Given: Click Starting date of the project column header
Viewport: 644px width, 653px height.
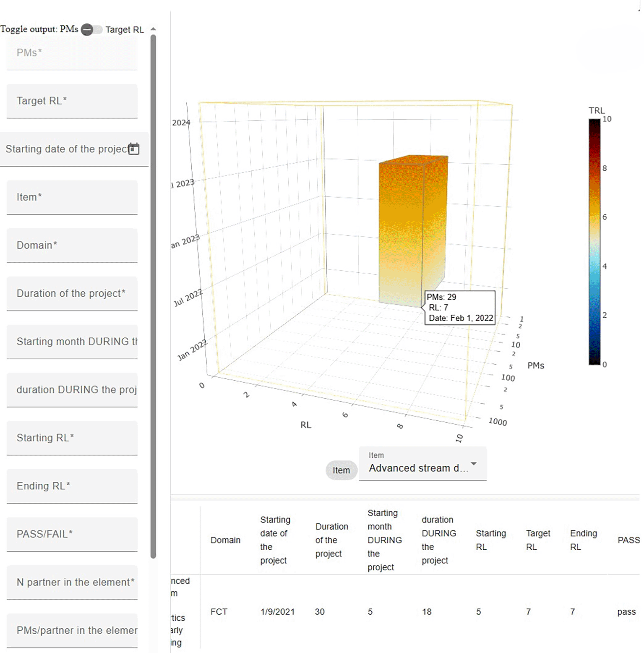Looking at the screenshot, I should click(x=275, y=540).
